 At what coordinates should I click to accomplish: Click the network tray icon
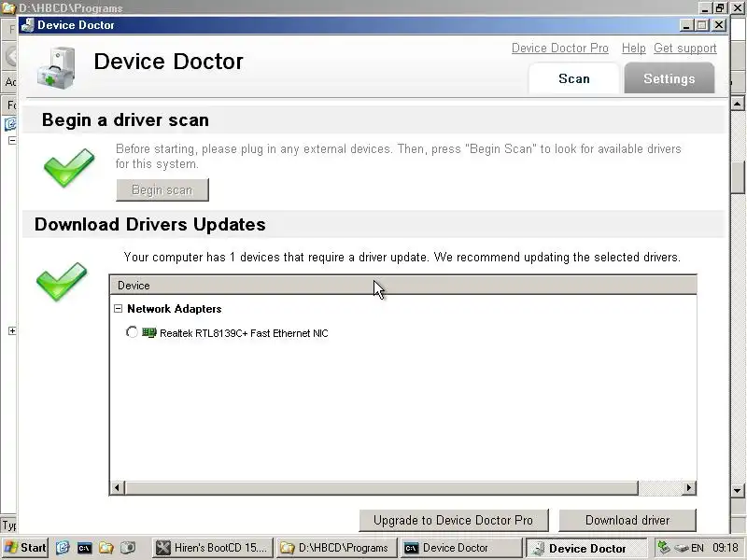pyautogui.click(x=664, y=548)
